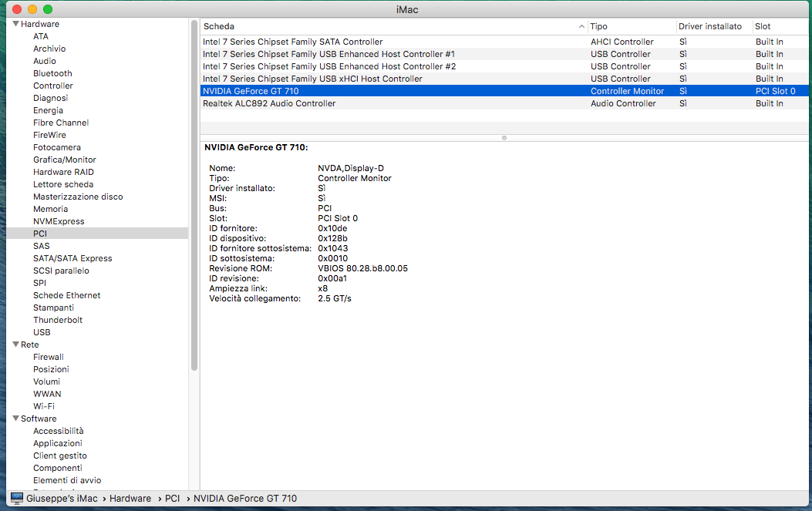Select SATA/SATA Express in the sidebar
This screenshot has width=812, height=511.
[72, 258]
